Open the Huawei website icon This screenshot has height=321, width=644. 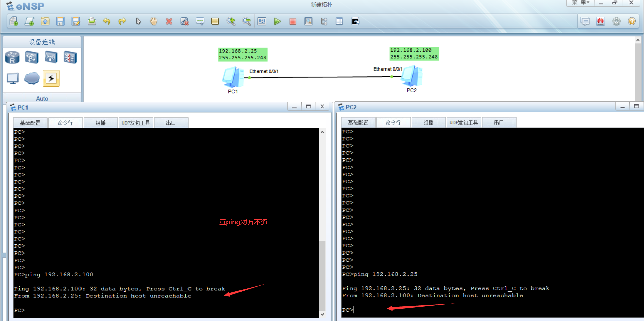tap(601, 21)
